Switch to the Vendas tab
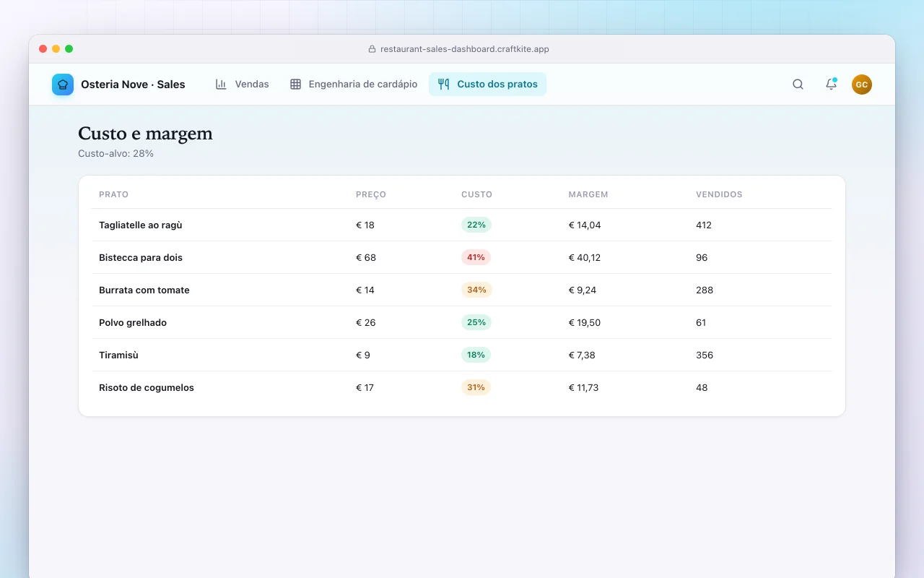 click(243, 85)
